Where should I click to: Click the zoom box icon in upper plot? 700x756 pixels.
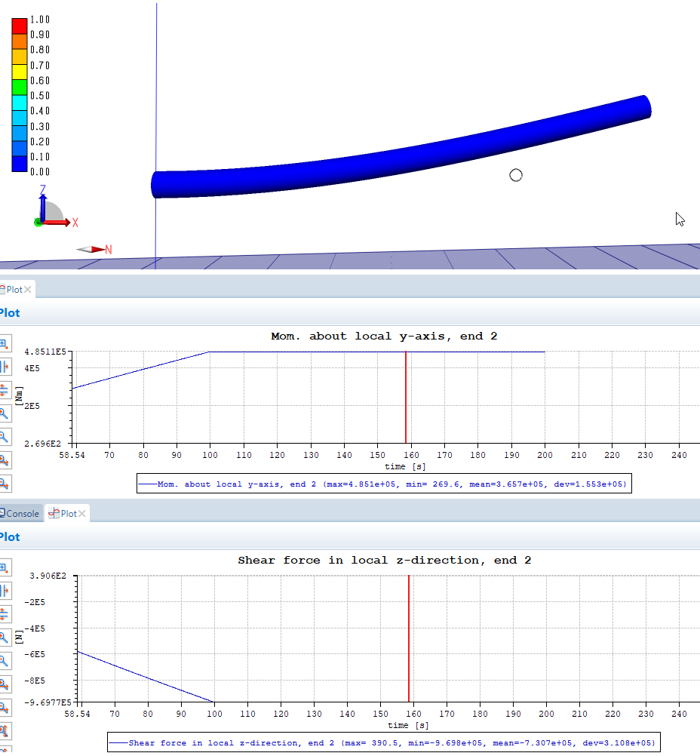[4, 343]
